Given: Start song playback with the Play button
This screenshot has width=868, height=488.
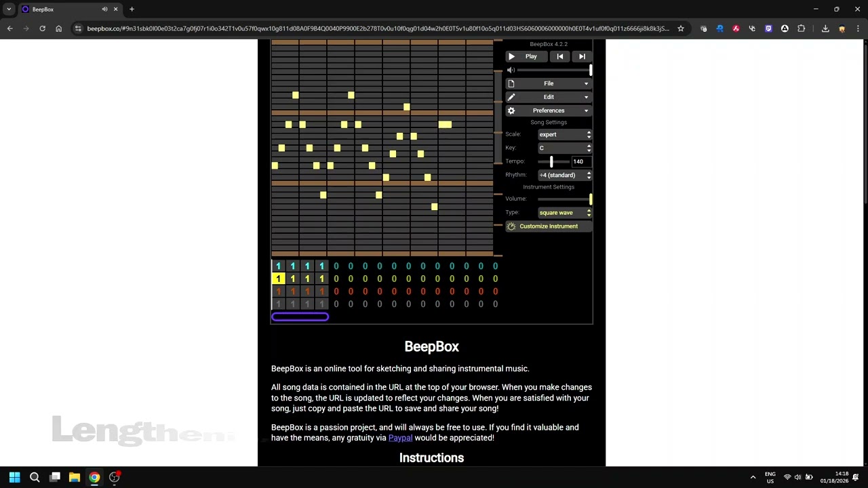Looking at the screenshot, I should coord(526,57).
